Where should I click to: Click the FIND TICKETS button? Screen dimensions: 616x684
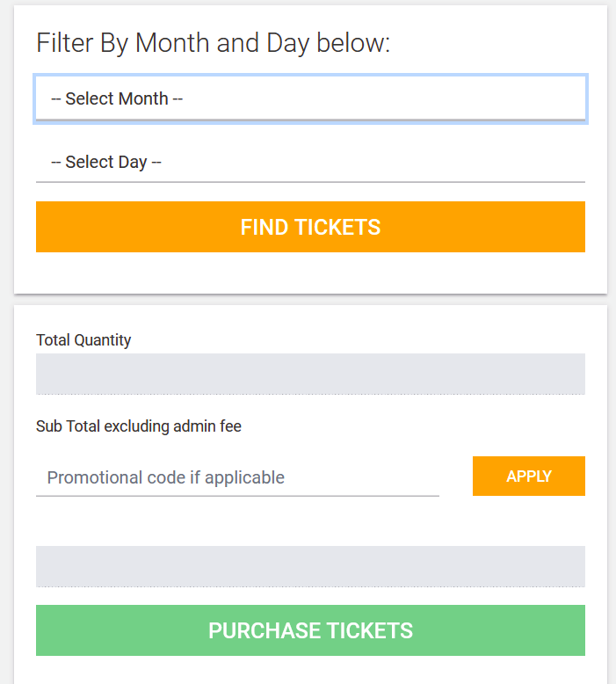(x=310, y=227)
